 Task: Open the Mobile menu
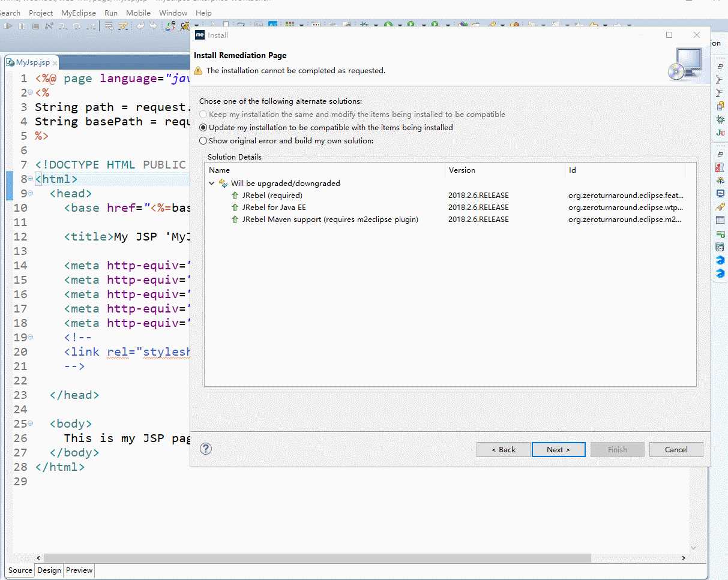pos(138,13)
